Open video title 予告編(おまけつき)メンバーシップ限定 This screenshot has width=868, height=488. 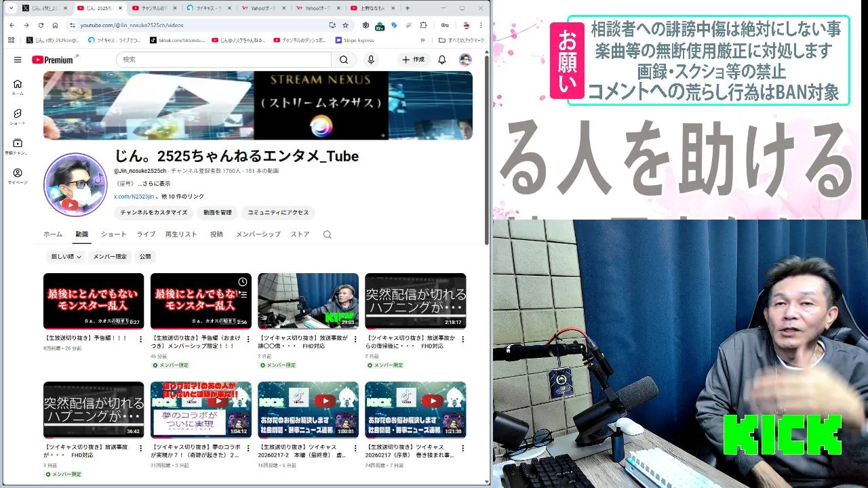tap(195, 342)
